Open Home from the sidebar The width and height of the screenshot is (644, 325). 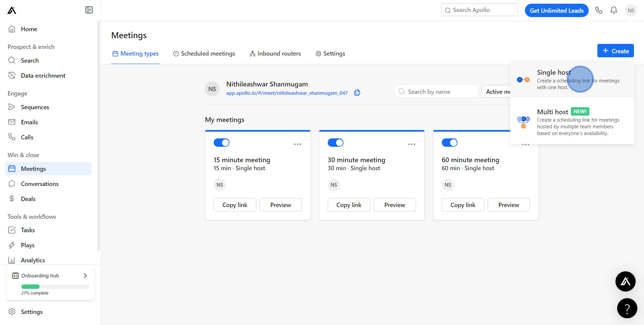(48, 29)
